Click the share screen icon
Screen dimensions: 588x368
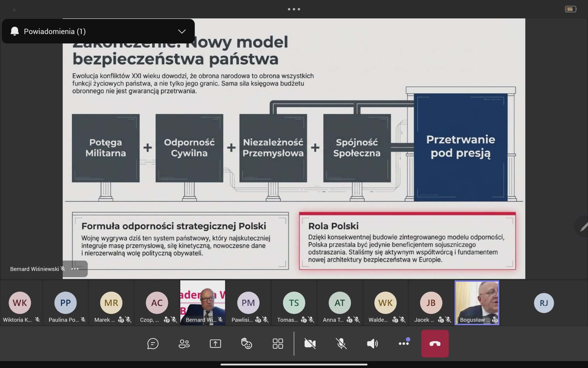215,344
